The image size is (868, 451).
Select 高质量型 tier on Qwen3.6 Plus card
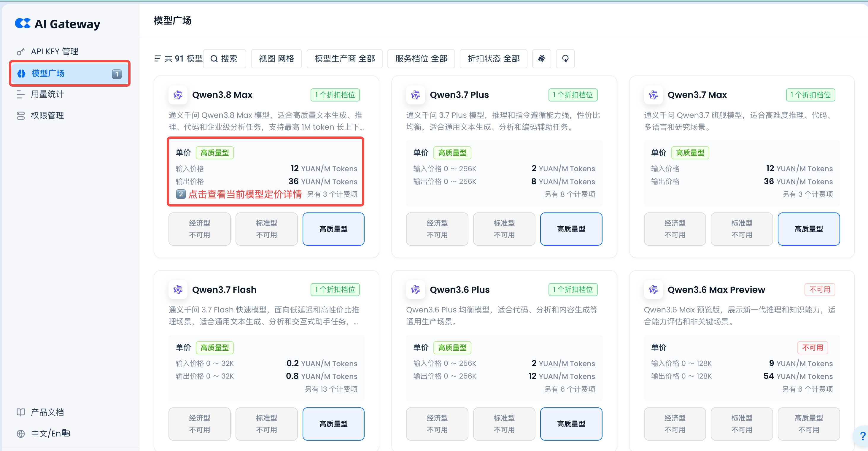tap(571, 424)
